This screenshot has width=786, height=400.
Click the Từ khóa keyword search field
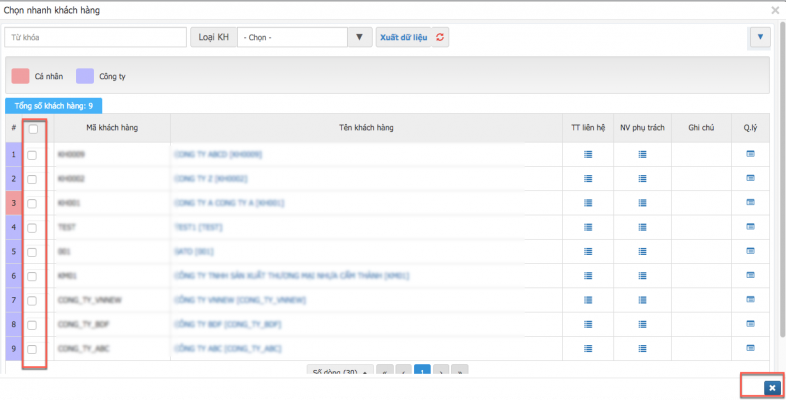95,37
